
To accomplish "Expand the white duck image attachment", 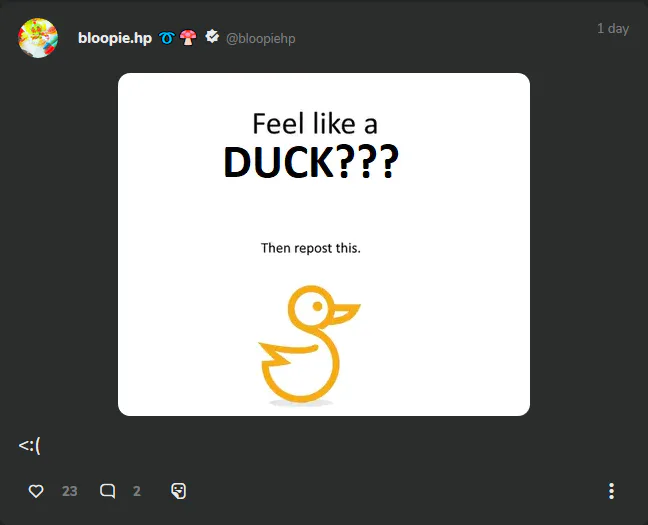I will (x=324, y=244).
